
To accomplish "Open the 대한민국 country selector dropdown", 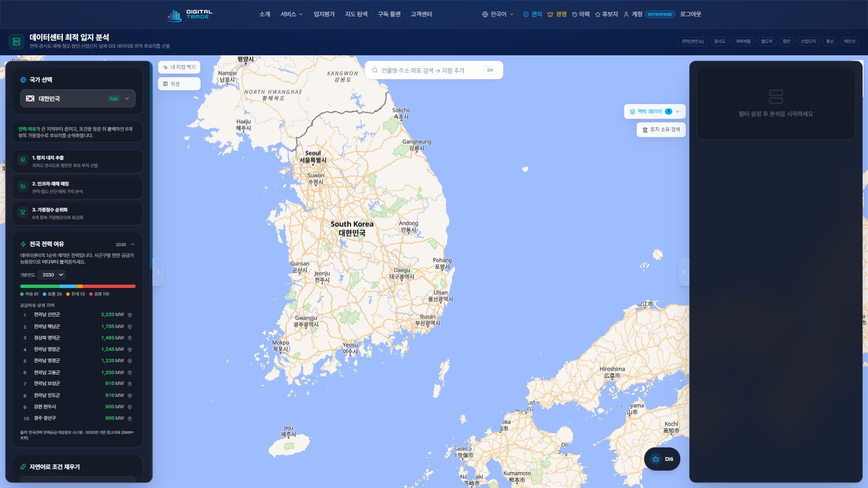I will click(x=78, y=99).
